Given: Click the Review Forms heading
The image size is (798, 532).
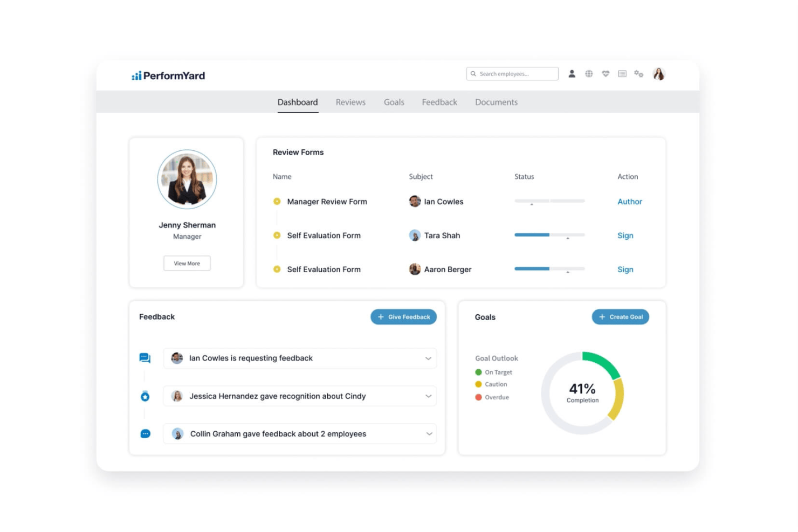Looking at the screenshot, I should tap(298, 153).
